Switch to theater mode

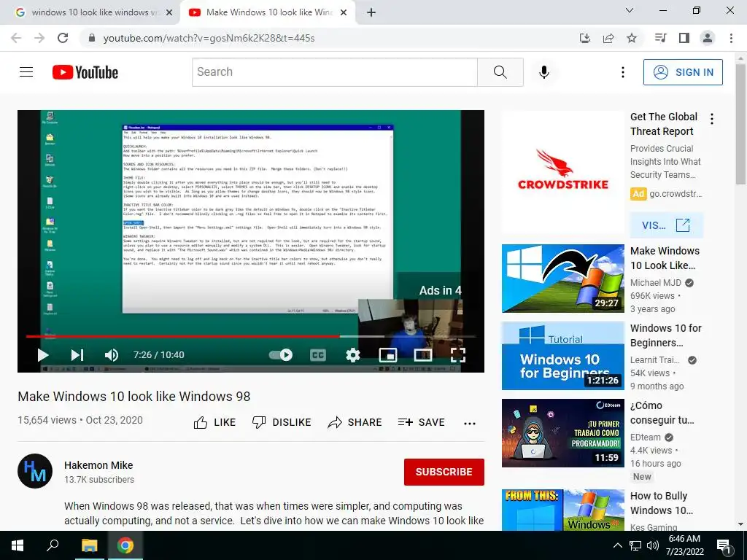tap(423, 355)
